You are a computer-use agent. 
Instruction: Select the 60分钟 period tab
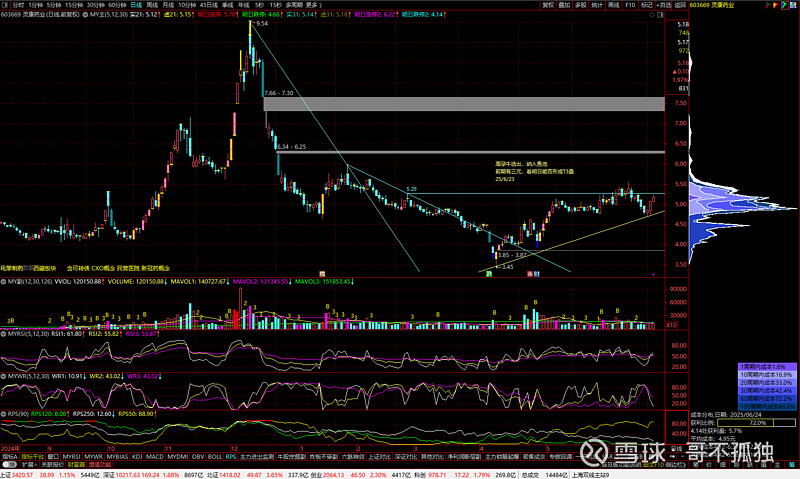117,5
